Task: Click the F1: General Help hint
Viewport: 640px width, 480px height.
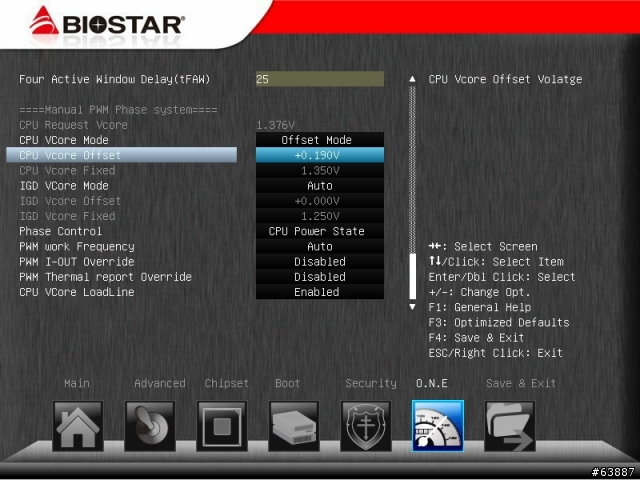Action: tap(480, 307)
